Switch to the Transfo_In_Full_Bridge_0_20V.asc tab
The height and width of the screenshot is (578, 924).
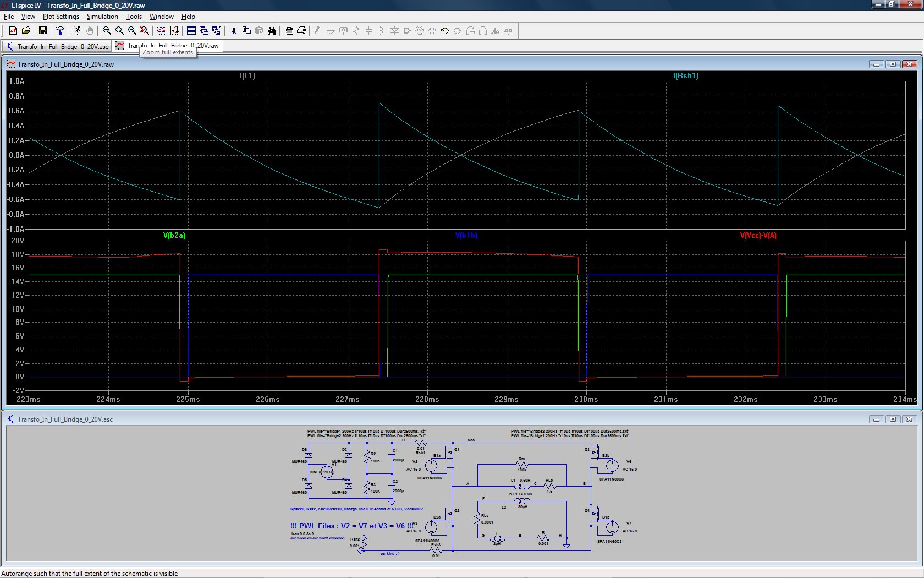tap(57, 46)
